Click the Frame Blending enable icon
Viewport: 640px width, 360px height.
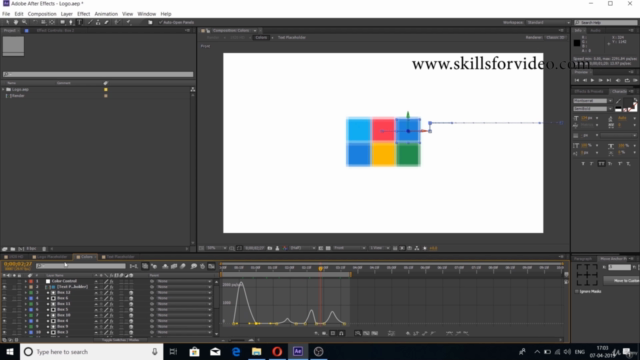point(174,266)
